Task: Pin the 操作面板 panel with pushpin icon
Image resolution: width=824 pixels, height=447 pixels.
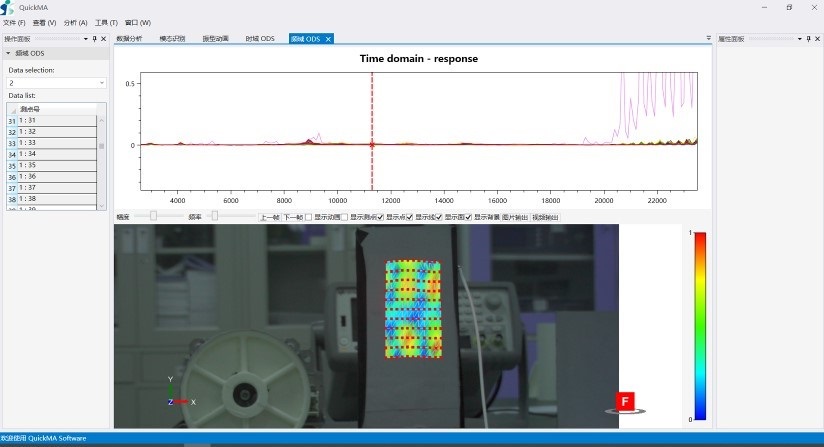Action: coord(94,39)
